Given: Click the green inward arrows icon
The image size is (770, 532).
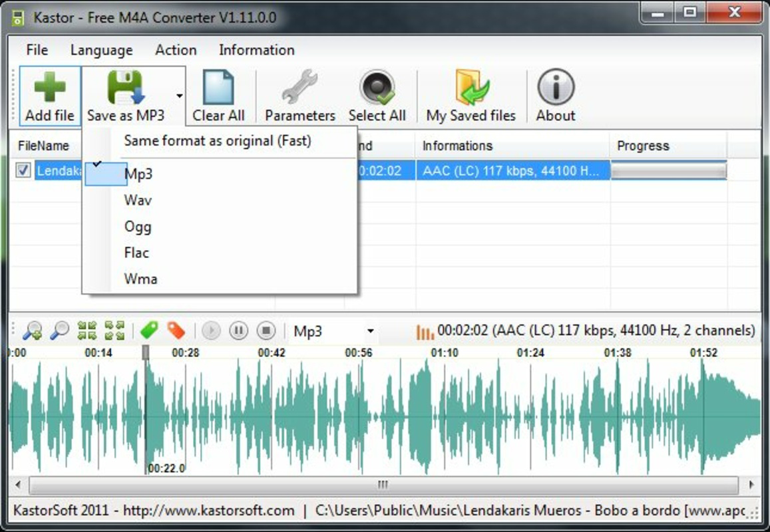Looking at the screenshot, I should coord(87,331).
